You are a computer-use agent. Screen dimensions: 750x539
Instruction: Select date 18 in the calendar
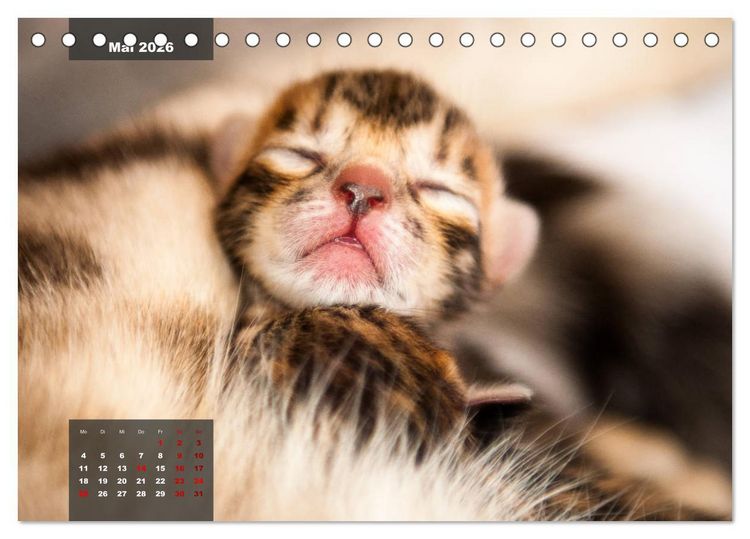pyautogui.click(x=84, y=481)
